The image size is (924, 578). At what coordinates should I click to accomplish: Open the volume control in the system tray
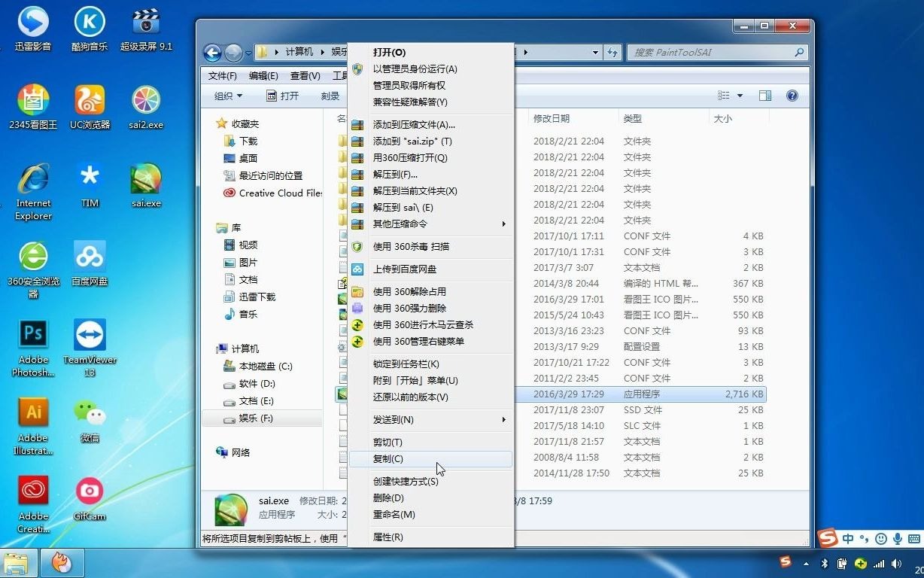pos(898,562)
